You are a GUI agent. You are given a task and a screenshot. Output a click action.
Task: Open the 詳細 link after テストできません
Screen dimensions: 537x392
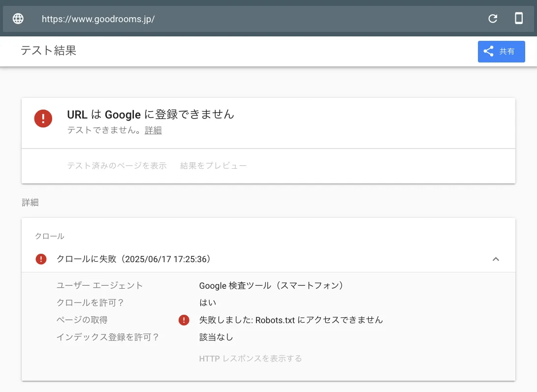point(153,130)
